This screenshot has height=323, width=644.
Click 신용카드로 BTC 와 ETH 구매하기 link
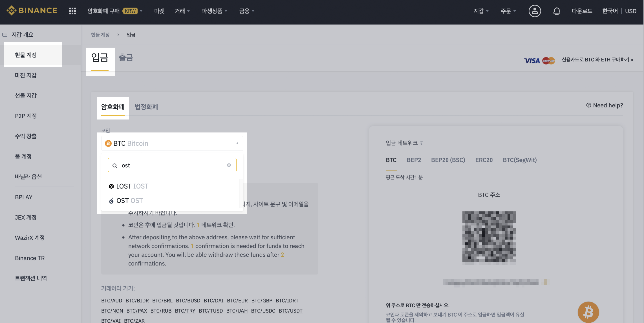597,60
